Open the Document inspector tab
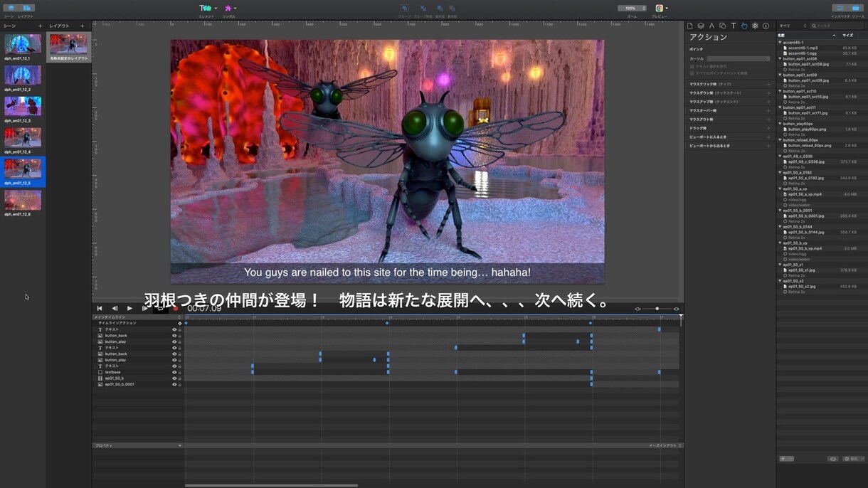This screenshot has width=868, height=488. click(690, 26)
